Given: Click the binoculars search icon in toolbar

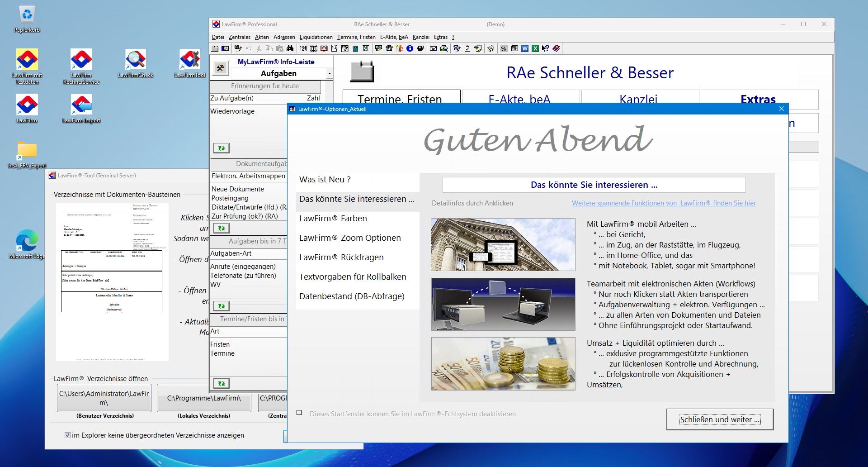Looking at the screenshot, I should point(290,48).
